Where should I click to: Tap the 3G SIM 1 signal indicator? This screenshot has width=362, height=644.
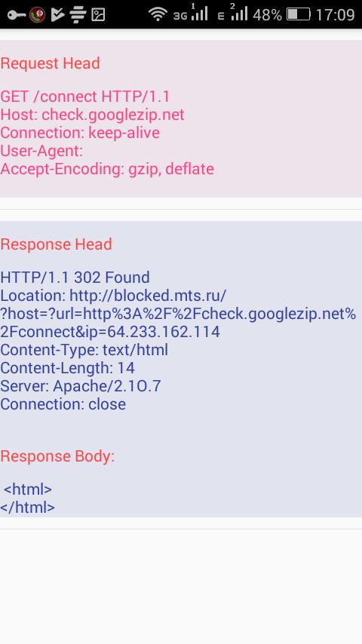(190, 13)
